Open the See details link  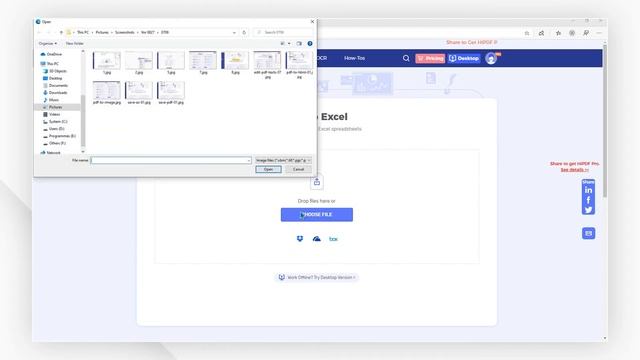(x=574, y=169)
